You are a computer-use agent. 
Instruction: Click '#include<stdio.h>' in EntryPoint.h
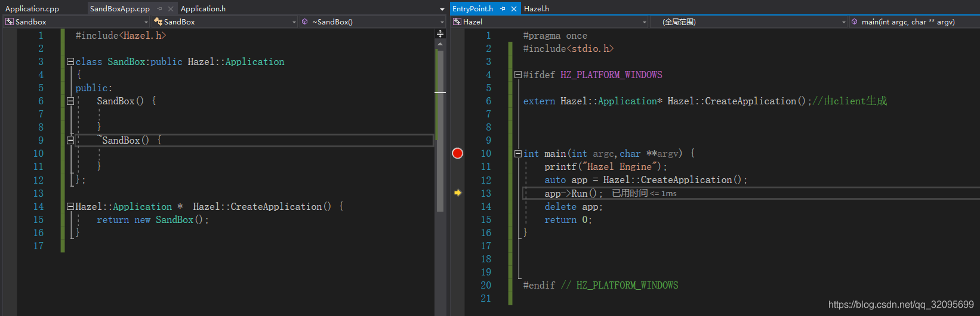coord(568,48)
